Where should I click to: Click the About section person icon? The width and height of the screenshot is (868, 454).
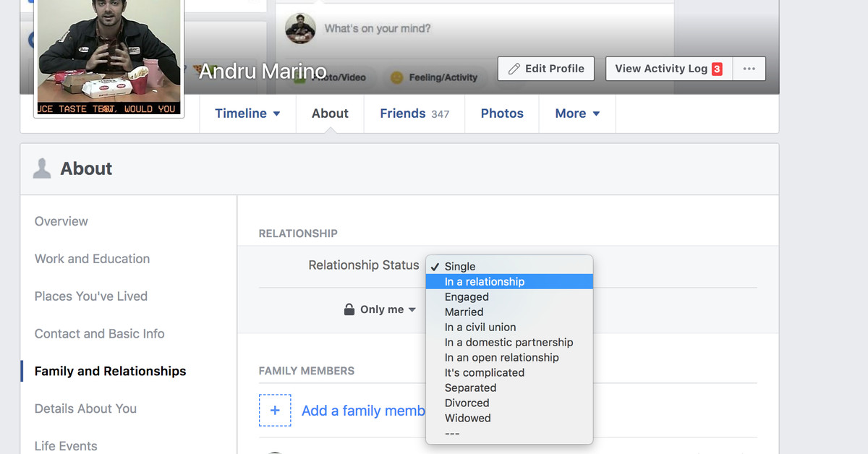pyautogui.click(x=43, y=168)
